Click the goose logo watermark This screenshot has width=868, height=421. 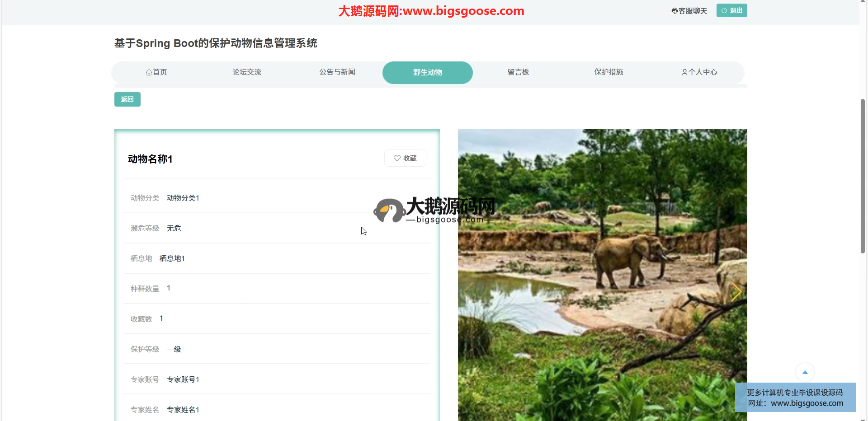tap(389, 210)
